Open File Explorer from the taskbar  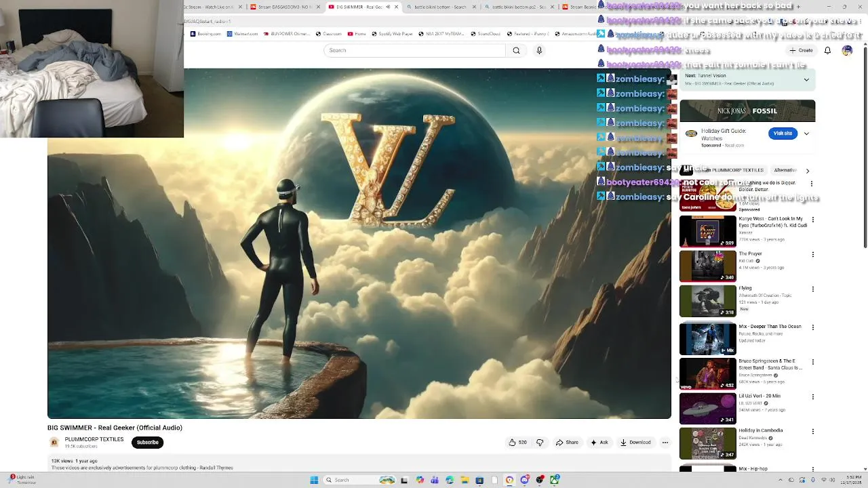tap(465, 480)
